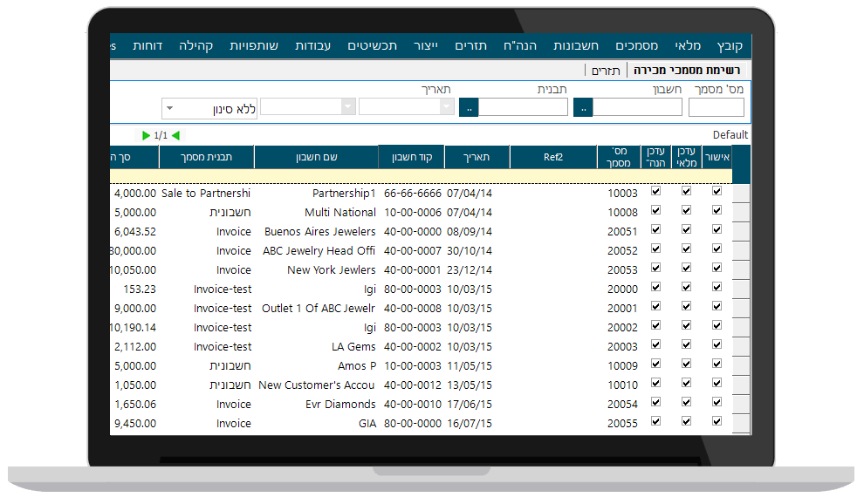
Task: Open account lookup button next to חשבון field
Action: (x=583, y=107)
